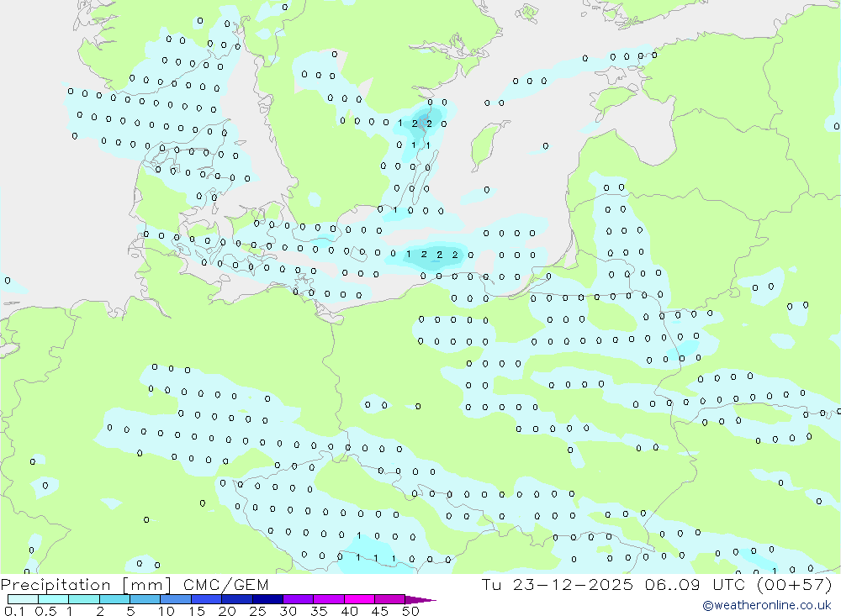Click the 25–30 mm navy legend swatch
This screenshot has width=841, height=616.
tap(267, 599)
